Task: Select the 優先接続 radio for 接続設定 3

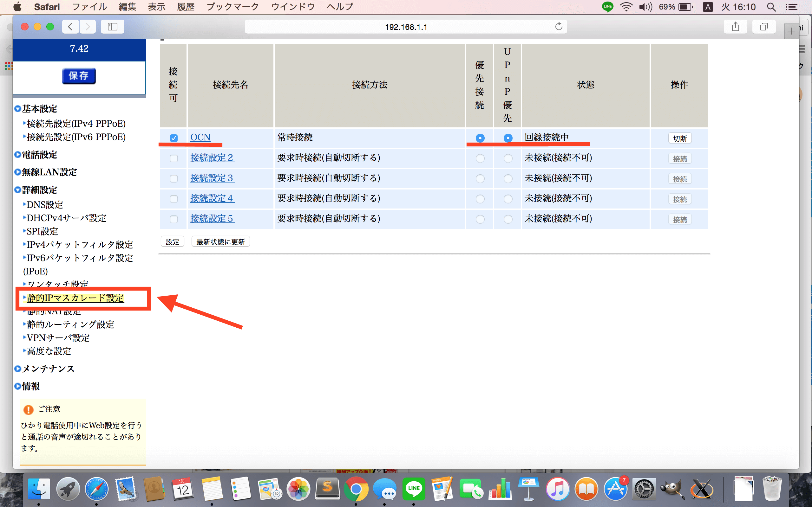Action: coord(480,178)
